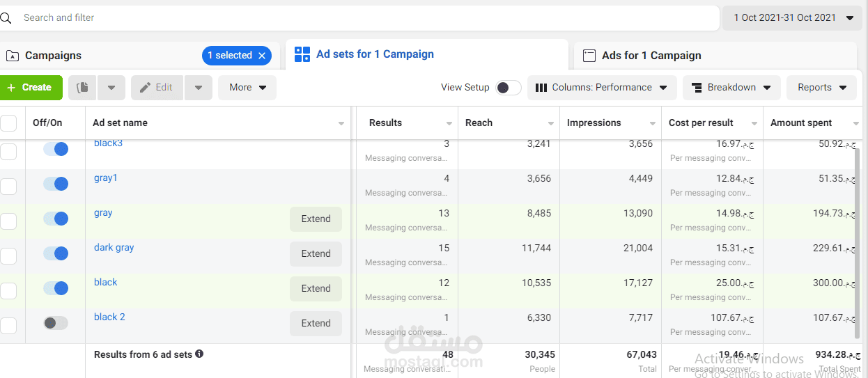Click the Campaigns folder icon
Screen dimensions: 868x378
(x=12, y=56)
